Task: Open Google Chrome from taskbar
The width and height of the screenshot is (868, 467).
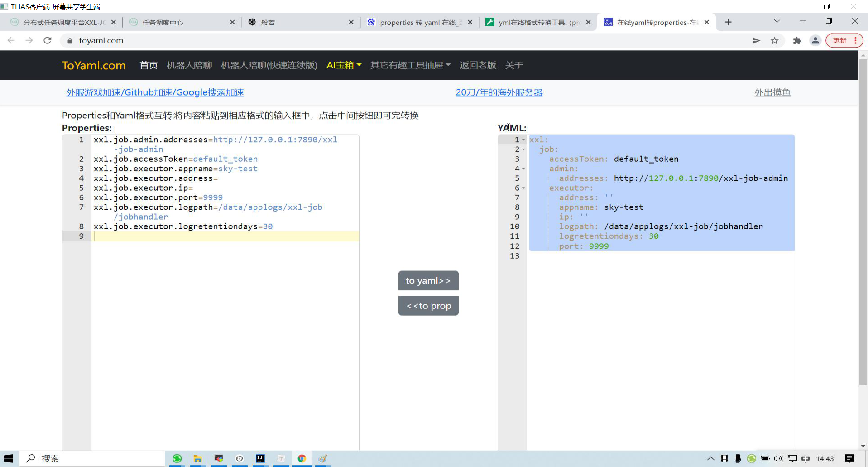Action: pyautogui.click(x=302, y=458)
